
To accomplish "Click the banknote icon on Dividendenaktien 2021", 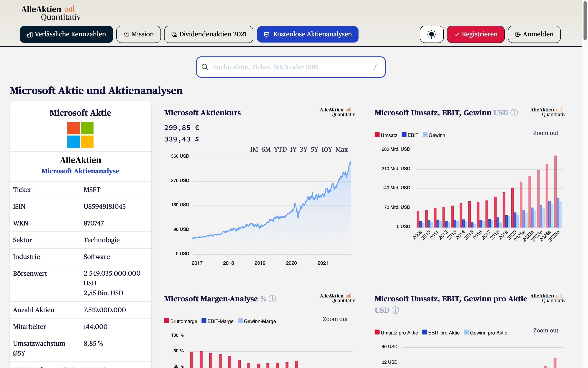I will click(x=174, y=35).
